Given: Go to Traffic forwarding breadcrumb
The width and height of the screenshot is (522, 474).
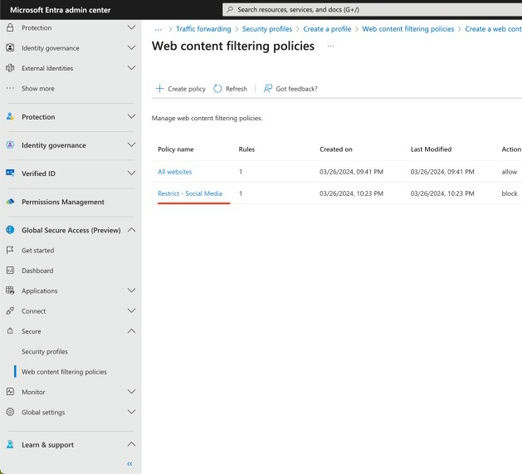Looking at the screenshot, I should (x=203, y=29).
